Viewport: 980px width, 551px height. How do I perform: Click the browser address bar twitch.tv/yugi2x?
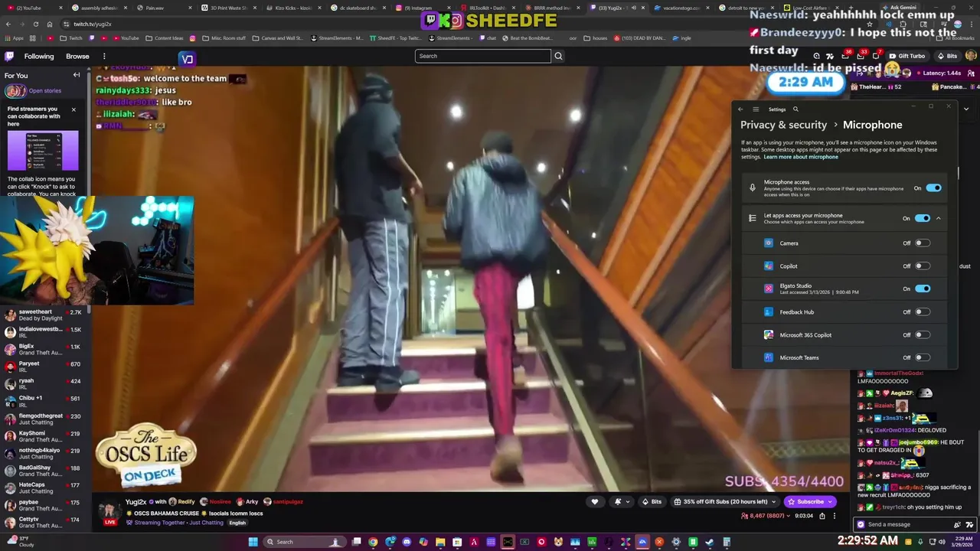(93, 24)
